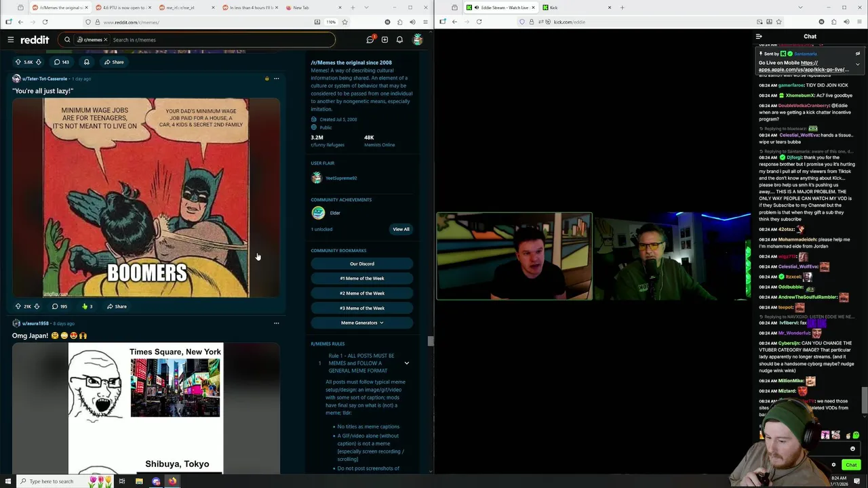This screenshot has width=868, height=488.
Task: Open options menu for "You're all just lazy!" post
Action: click(x=276, y=79)
